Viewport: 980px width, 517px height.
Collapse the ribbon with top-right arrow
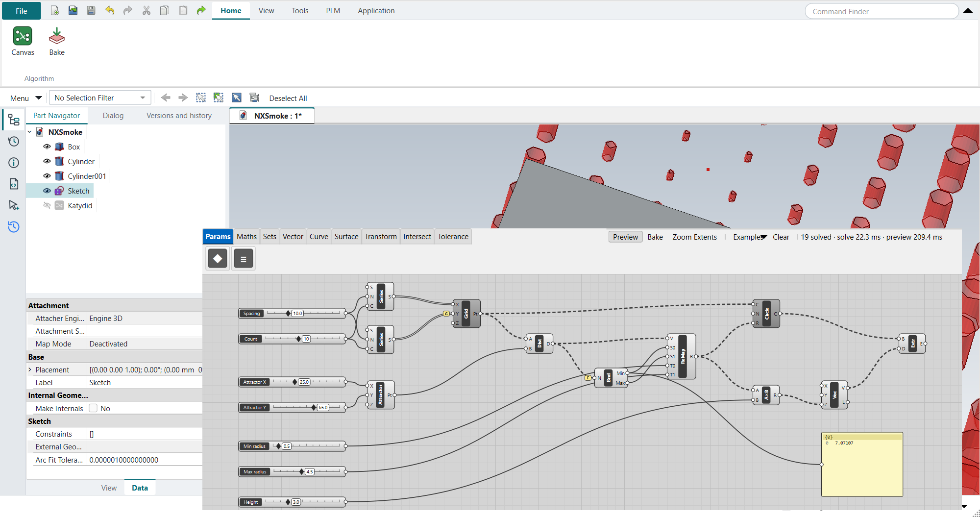[x=968, y=11]
